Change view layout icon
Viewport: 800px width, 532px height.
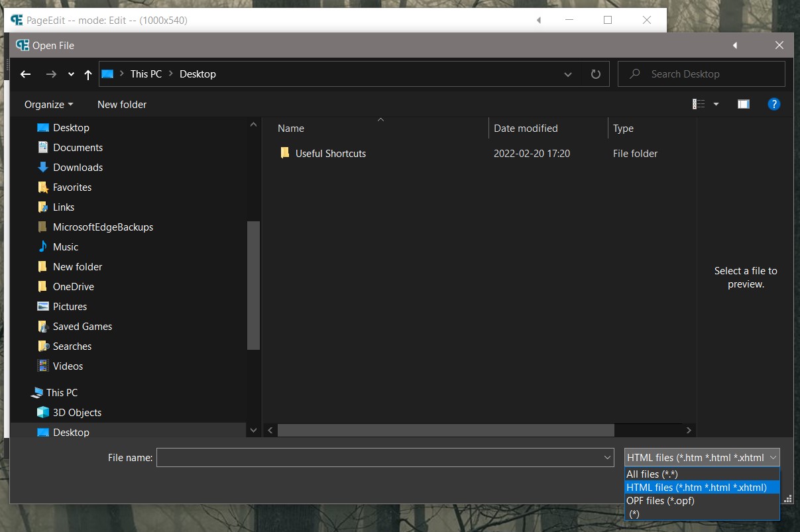point(699,104)
